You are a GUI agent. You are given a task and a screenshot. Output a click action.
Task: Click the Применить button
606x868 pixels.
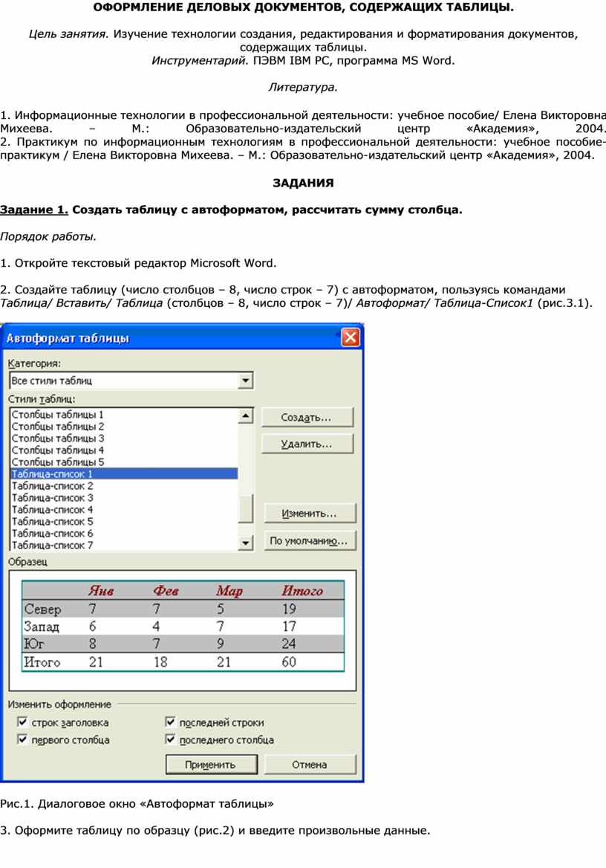[x=211, y=765]
